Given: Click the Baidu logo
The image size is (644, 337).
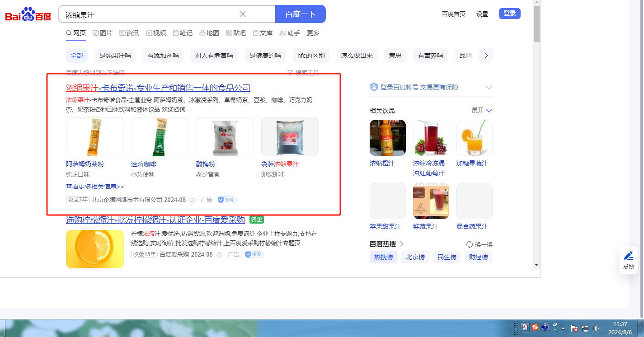Looking at the screenshot, I should tap(28, 14).
